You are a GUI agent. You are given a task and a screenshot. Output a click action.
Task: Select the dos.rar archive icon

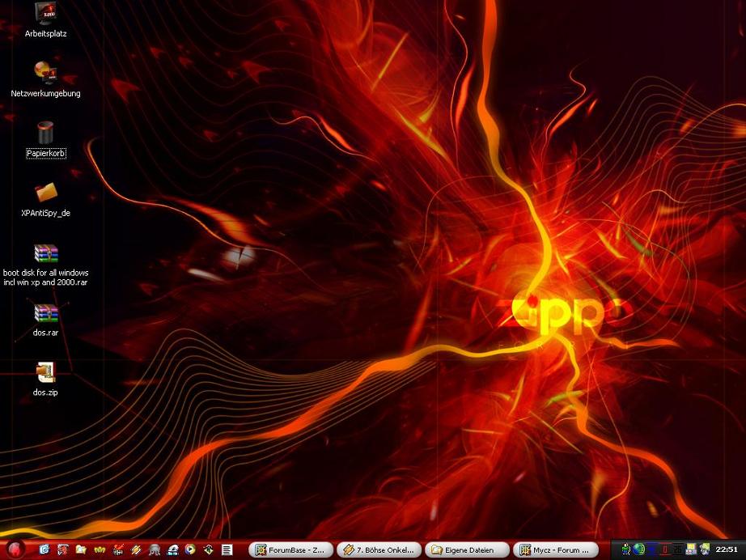coord(45,320)
